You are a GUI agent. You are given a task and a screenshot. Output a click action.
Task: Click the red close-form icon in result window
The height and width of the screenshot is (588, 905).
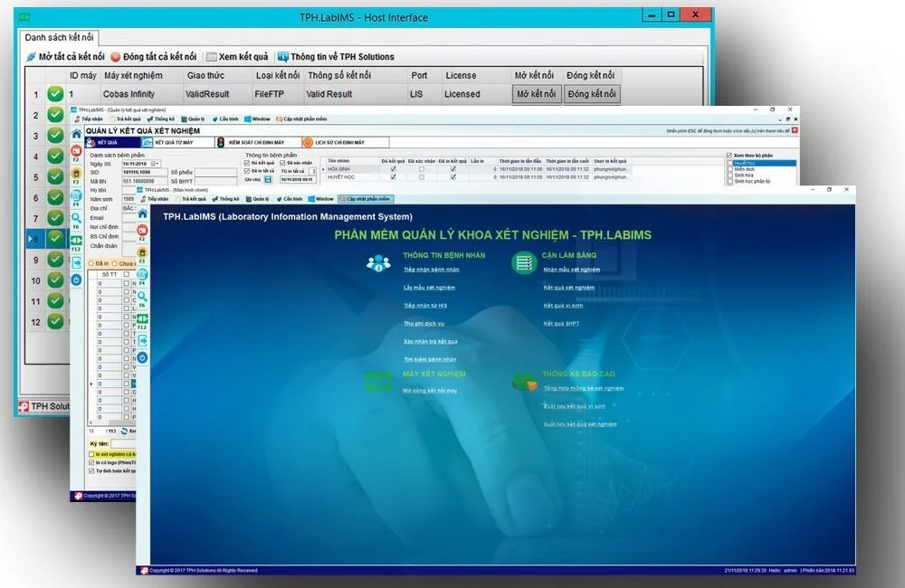[795, 131]
